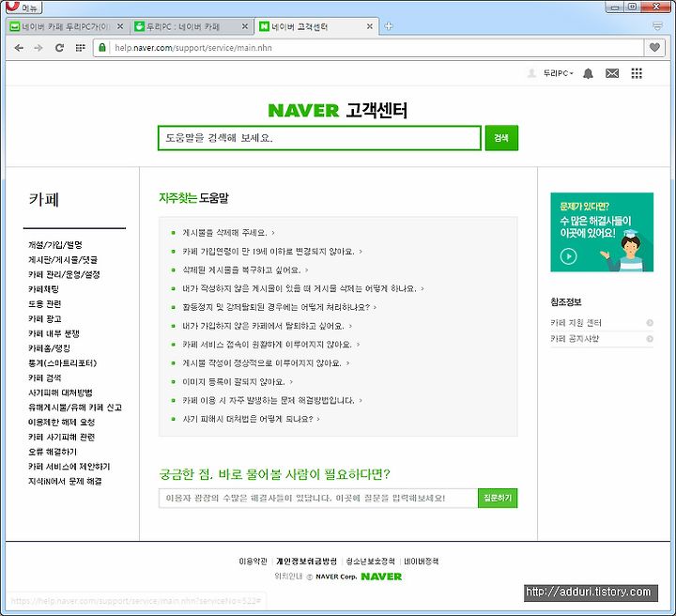Click the green padlock security icon

[x=102, y=47]
